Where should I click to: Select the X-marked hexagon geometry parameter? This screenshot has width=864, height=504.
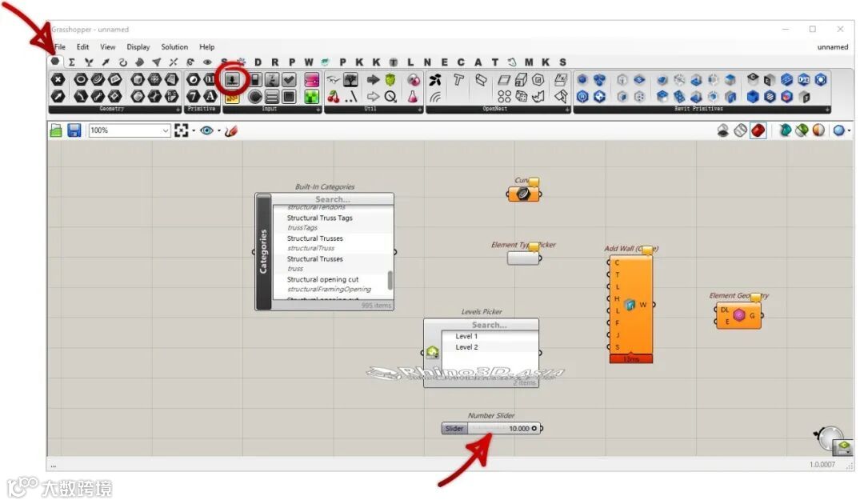pos(58,80)
